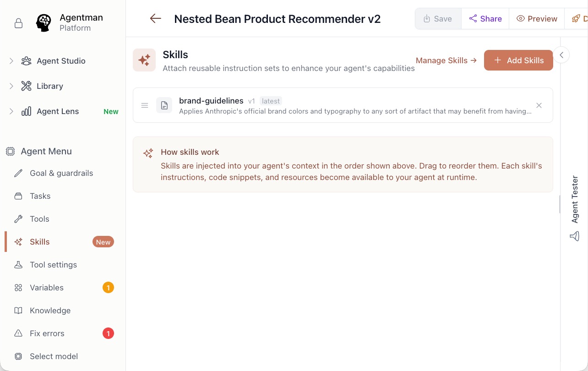Expand the Library section
Viewport: 588px width, 371px height.
(11, 86)
